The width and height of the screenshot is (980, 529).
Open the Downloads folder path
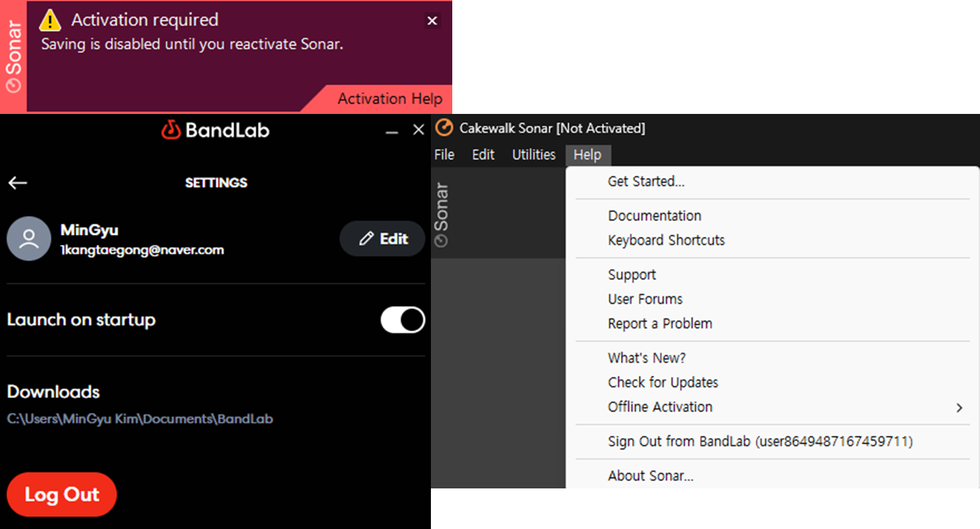click(x=140, y=419)
